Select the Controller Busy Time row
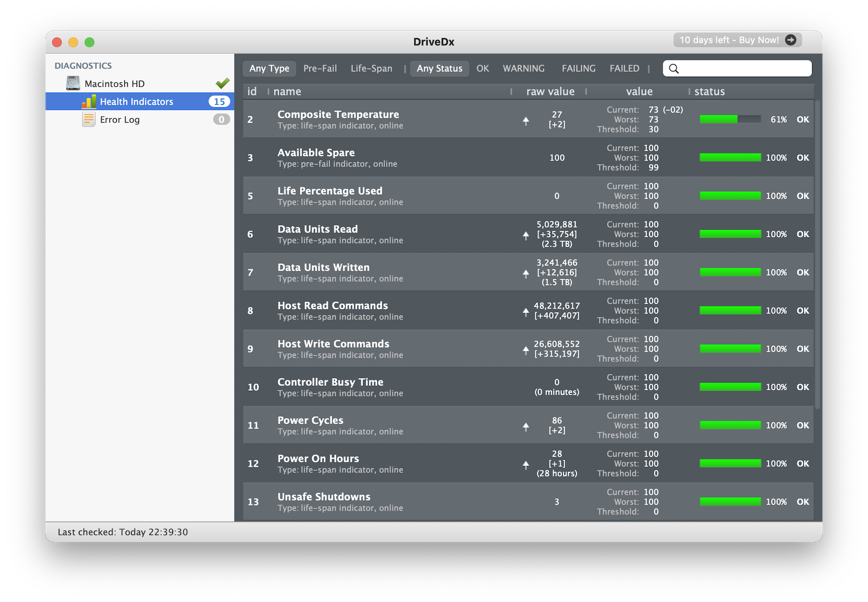The width and height of the screenshot is (868, 602). coord(528,387)
